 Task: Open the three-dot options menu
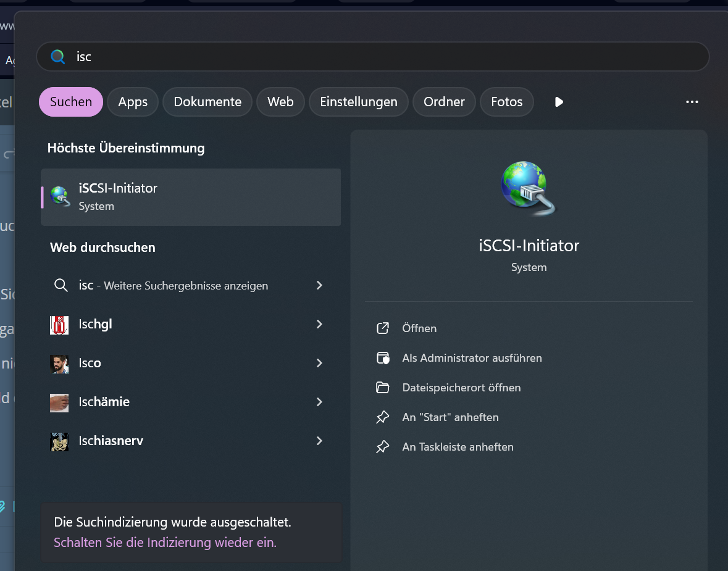(x=692, y=102)
